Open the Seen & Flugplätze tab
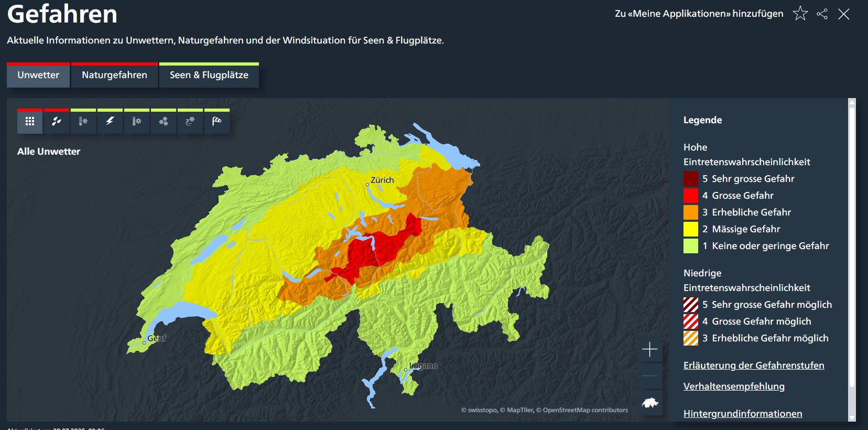868x430 pixels. [209, 76]
